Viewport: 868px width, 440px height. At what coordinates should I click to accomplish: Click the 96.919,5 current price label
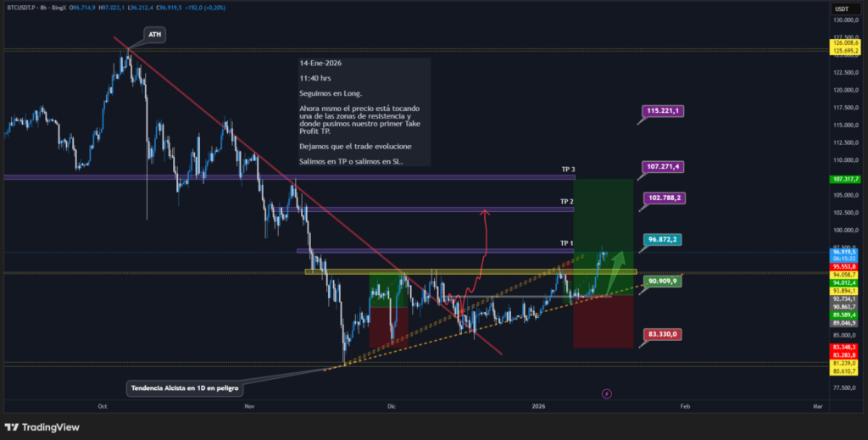844,252
